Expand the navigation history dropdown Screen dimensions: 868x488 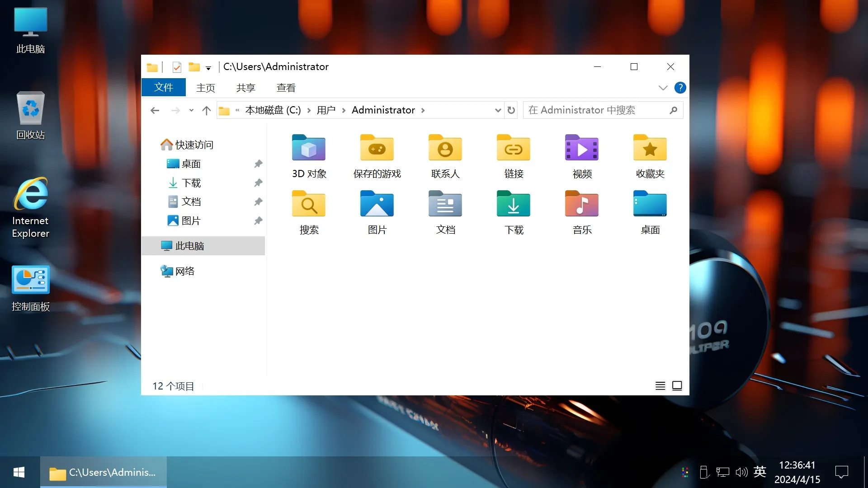point(191,110)
